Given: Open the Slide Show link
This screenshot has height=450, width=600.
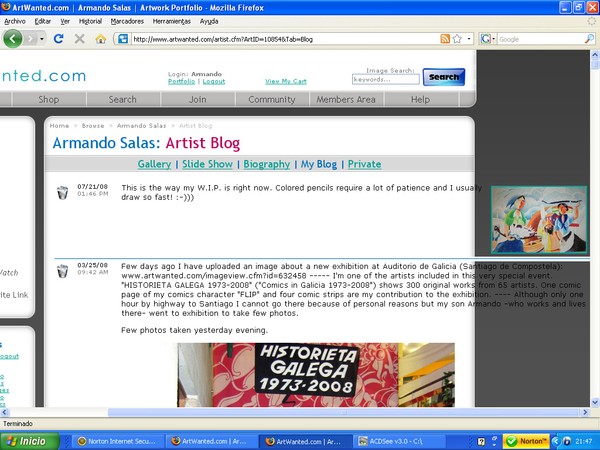Looking at the screenshot, I should point(207,164).
